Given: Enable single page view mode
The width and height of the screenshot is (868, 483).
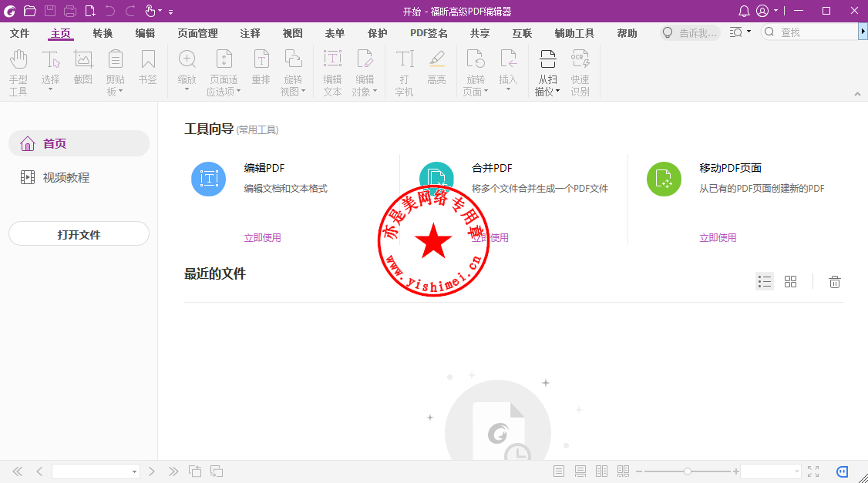Looking at the screenshot, I should 559,471.
